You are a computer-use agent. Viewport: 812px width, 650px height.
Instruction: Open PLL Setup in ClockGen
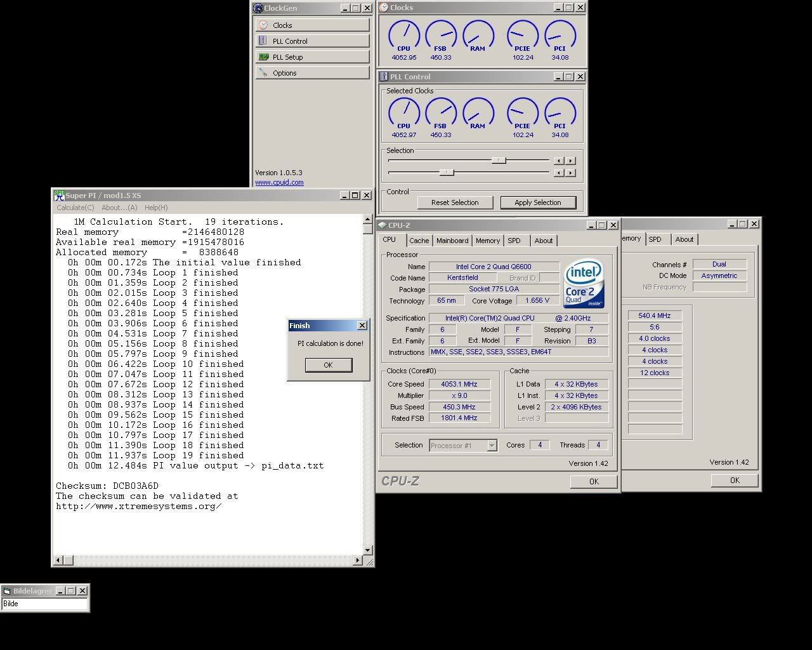click(x=312, y=56)
